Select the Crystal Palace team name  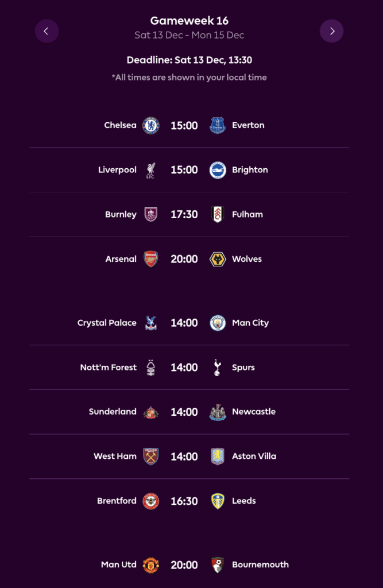pyautogui.click(x=107, y=323)
